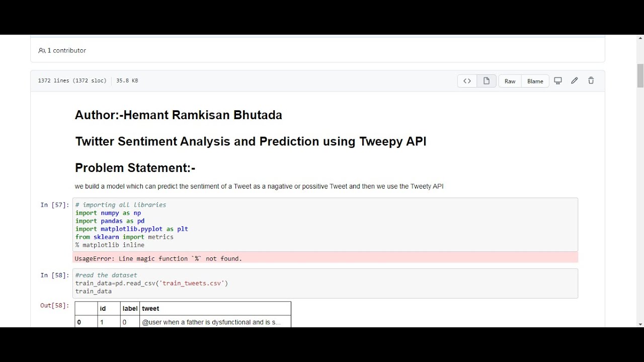Screen dimensions: 644x362
Task: Click 'from sklearn import metrics' line
Action: click(124, 237)
